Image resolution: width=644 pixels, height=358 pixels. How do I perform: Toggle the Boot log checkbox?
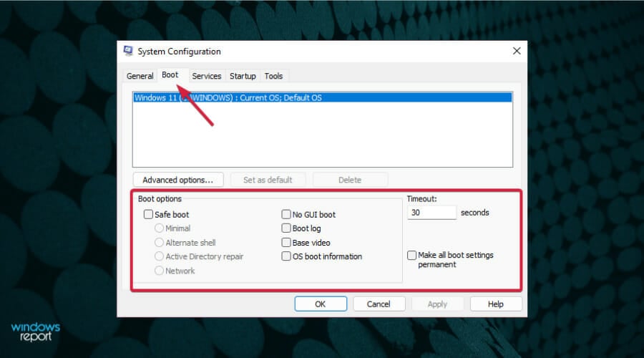click(x=286, y=228)
